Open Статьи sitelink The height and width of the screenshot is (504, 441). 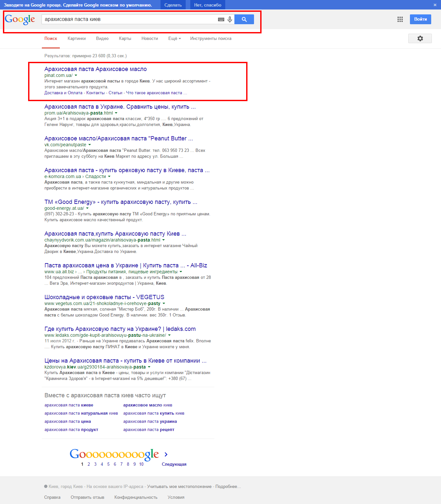click(x=115, y=93)
